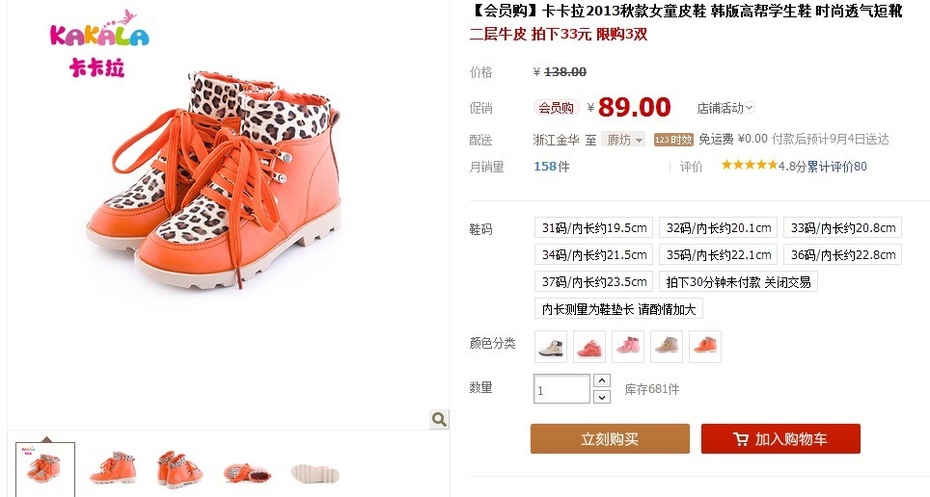Click the five-star rating icons
This screenshot has height=497, width=930.
(749, 165)
